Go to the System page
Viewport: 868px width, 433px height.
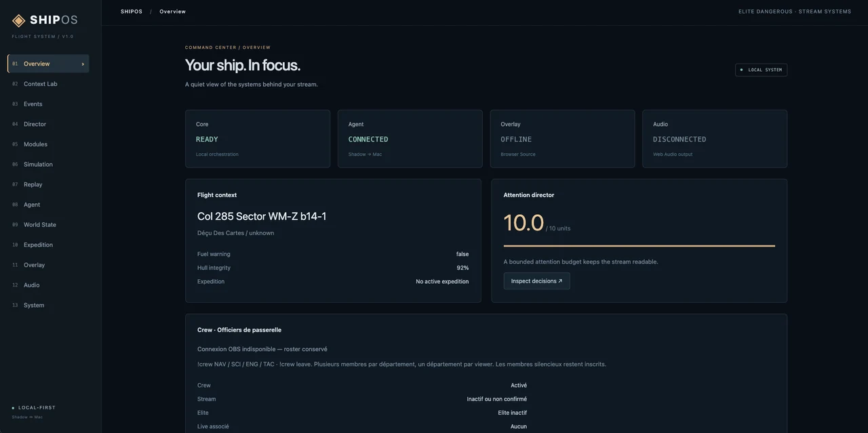48,305
